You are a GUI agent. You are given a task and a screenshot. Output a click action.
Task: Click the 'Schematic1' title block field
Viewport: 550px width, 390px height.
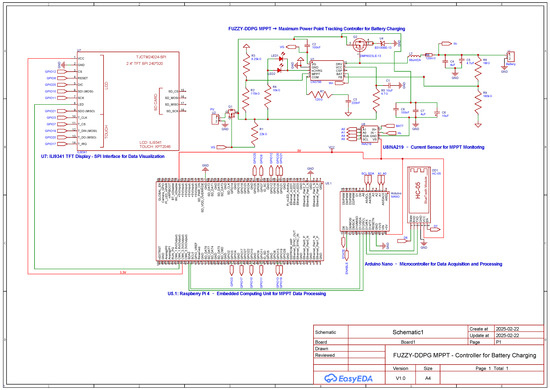coord(408,332)
